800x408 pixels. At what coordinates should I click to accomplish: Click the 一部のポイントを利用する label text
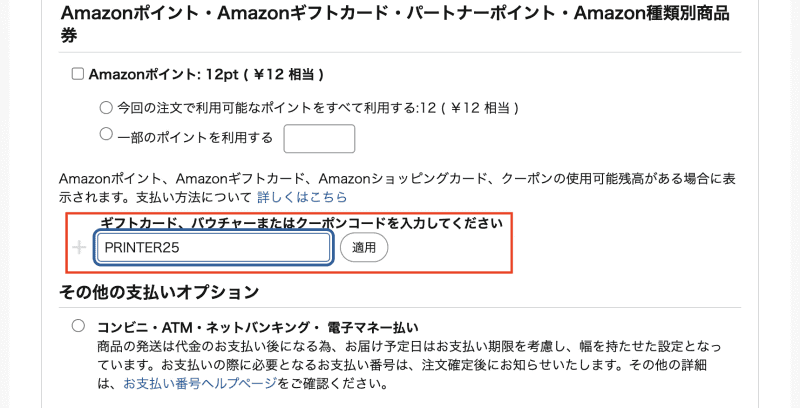pos(195,136)
